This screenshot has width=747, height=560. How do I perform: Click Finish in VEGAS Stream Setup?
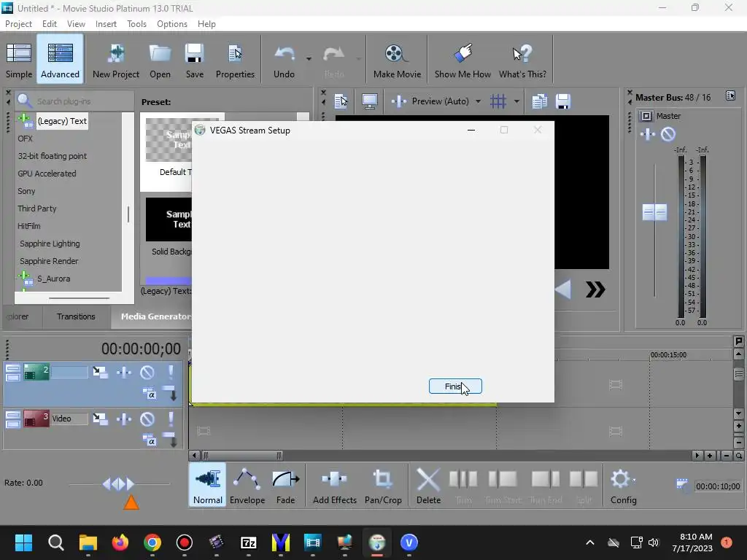(x=455, y=386)
